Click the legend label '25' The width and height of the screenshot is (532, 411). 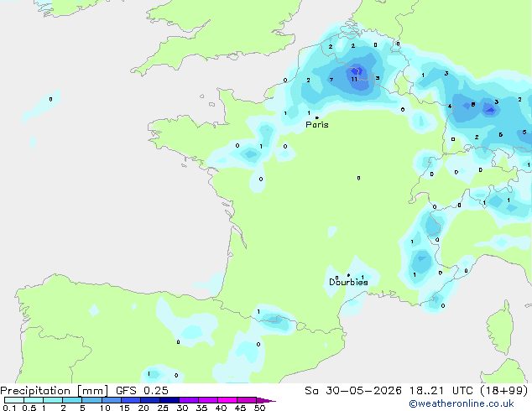[163, 408]
